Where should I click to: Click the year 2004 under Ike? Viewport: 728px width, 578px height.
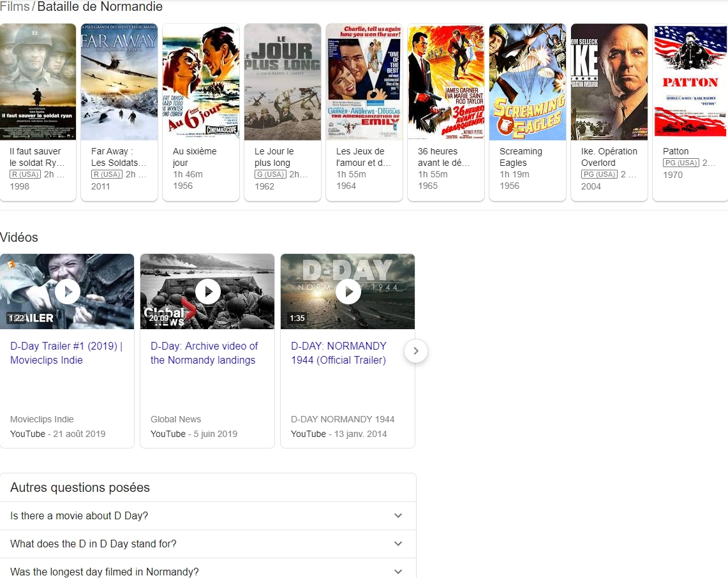coord(591,186)
